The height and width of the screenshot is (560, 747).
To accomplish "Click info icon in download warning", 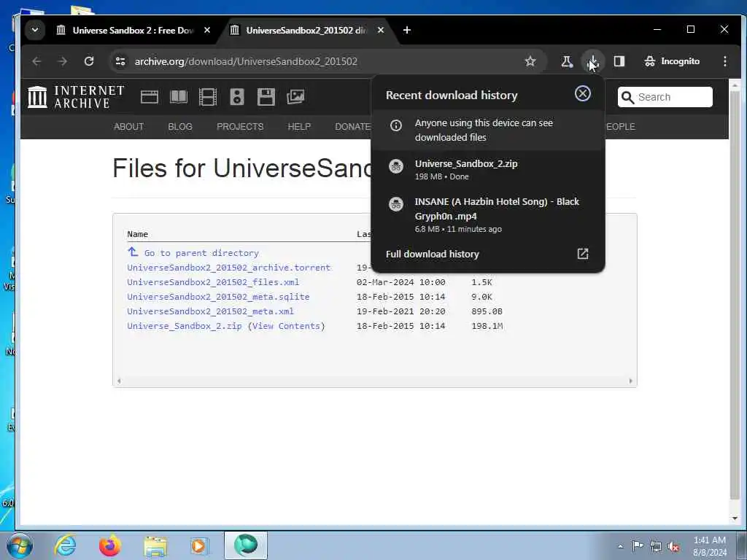I will tap(396, 125).
